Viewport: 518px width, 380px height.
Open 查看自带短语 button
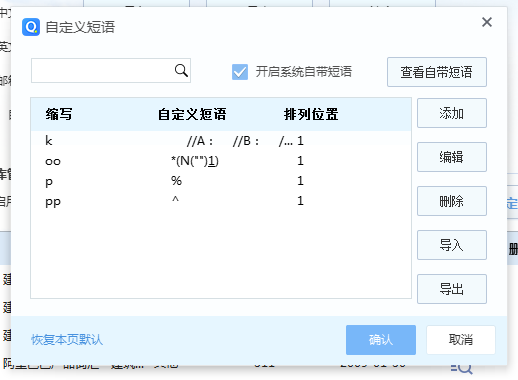pyautogui.click(x=437, y=72)
